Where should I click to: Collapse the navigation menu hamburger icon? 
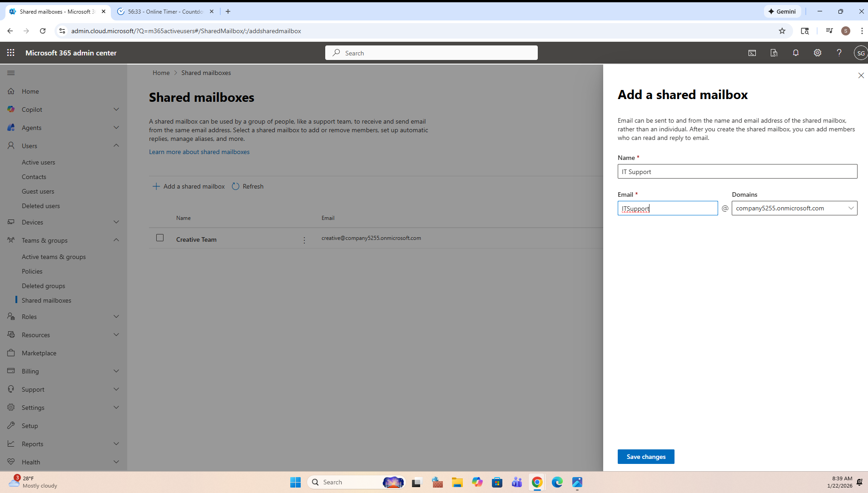(11, 73)
